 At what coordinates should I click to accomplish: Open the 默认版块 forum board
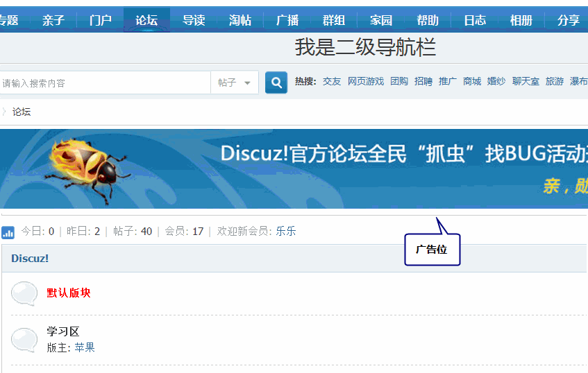pos(69,293)
